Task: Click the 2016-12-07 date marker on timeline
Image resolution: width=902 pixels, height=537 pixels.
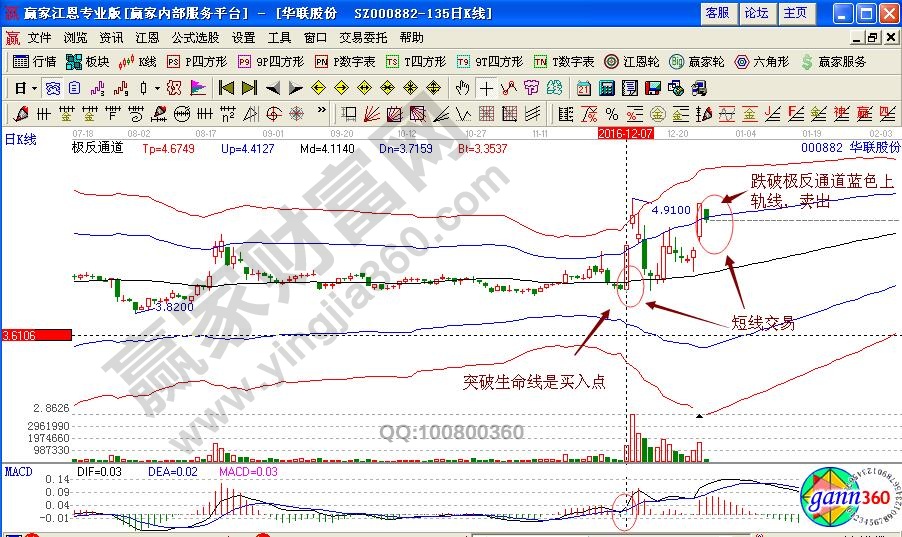Action: click(x=627, y=132)
